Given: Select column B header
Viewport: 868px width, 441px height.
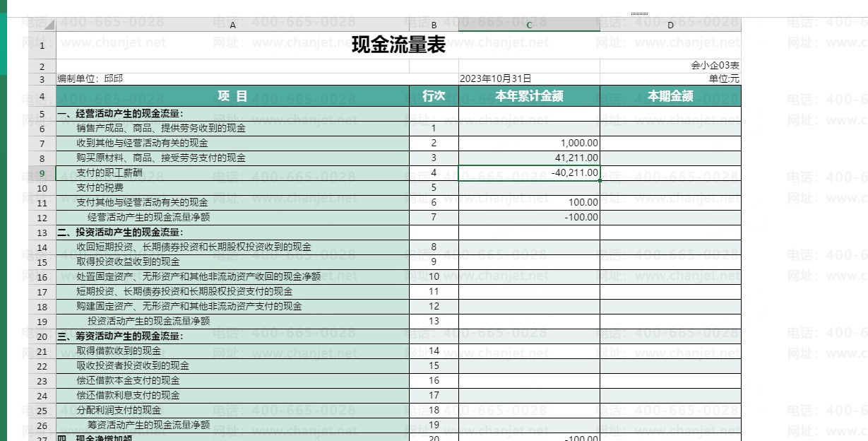Looking at the screenshot, I should click(434, 25).
